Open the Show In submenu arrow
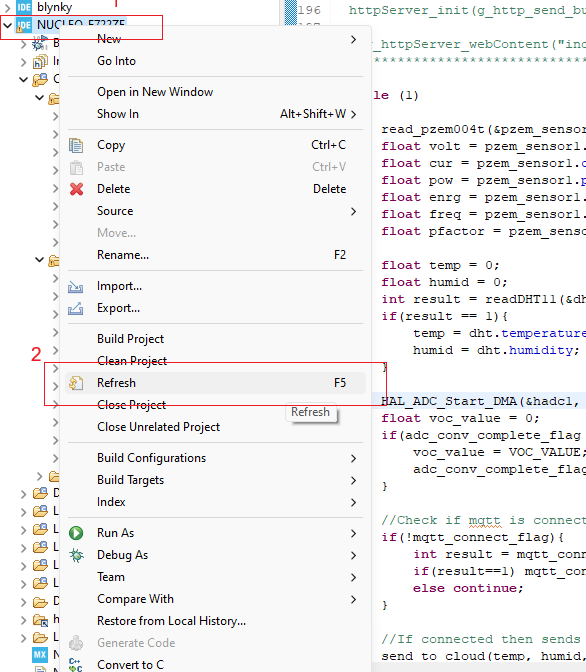This screenshot has height=672, width=586. coord(353,114)
